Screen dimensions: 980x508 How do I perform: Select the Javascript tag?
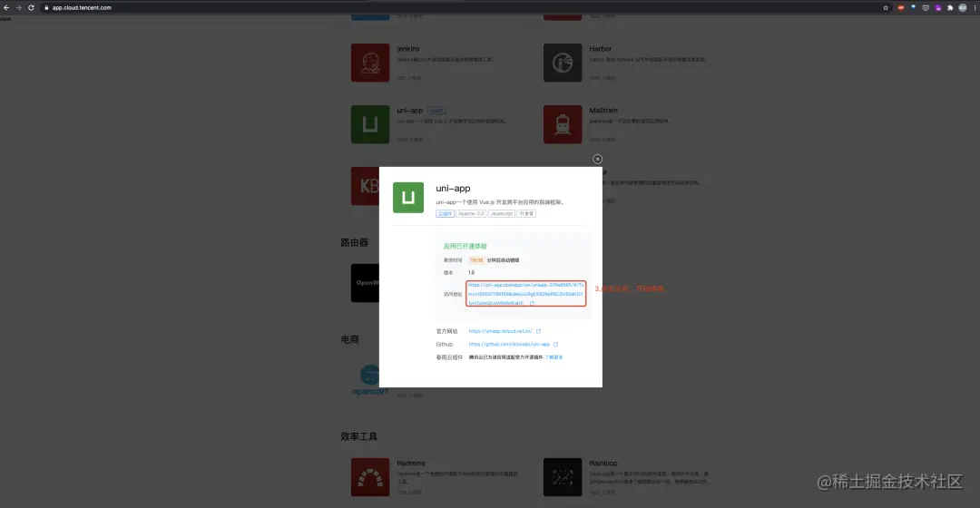tap(501, 214)
